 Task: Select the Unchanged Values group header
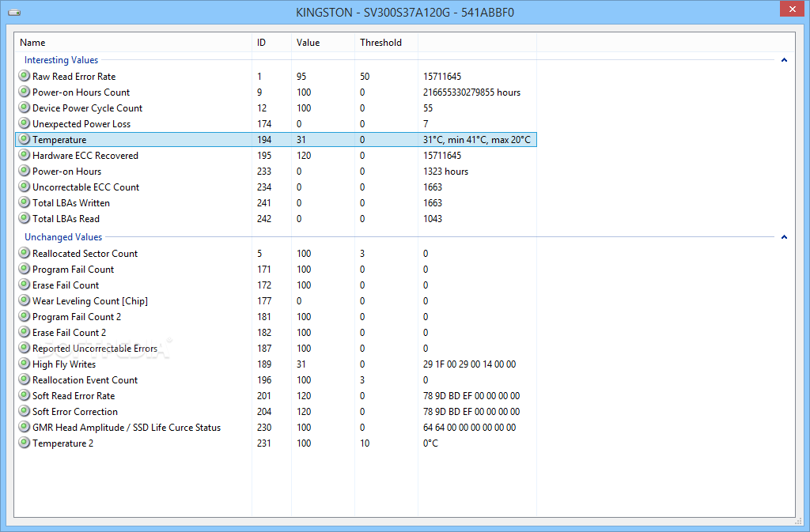[x=63, y=237]
